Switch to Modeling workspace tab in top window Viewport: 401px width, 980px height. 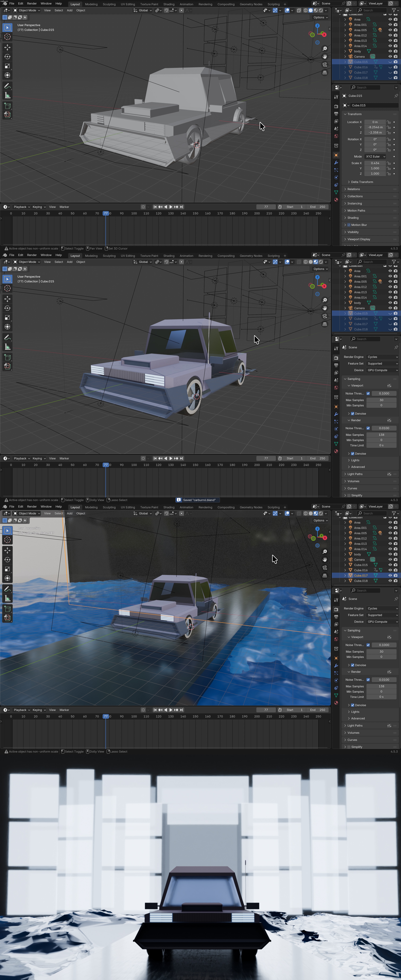91,4
